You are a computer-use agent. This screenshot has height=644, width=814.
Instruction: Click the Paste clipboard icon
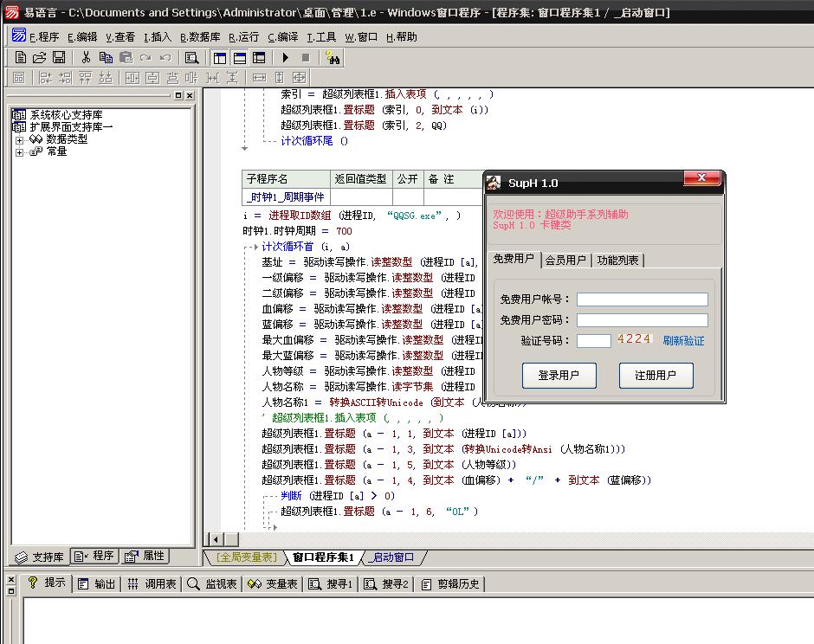point(126,58)
